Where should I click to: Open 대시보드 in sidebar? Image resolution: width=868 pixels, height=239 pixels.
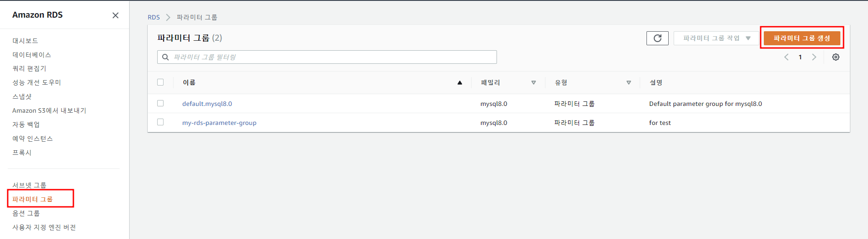click(25, 41)
